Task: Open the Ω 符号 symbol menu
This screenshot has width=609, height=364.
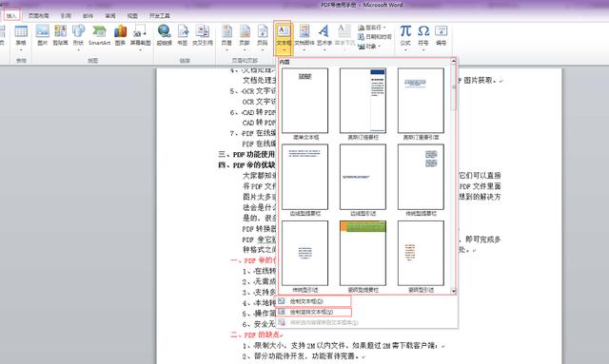Action: coord(423,37)
